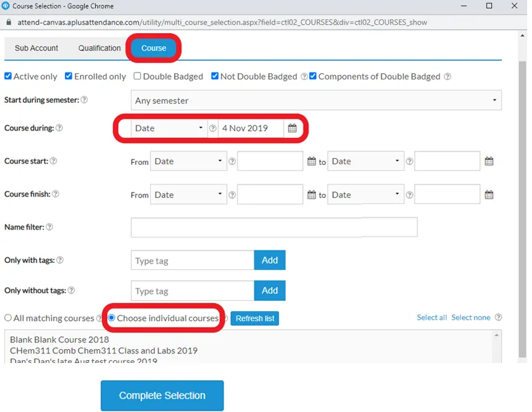
Task: Click the Chrome window app icon
Action: pyautogui.click(x=6, y=6)
